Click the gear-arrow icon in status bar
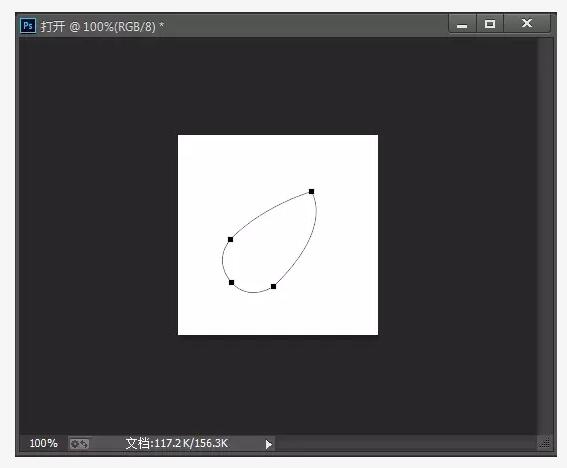This screenshot has height=468, width=567. point(79,443)
